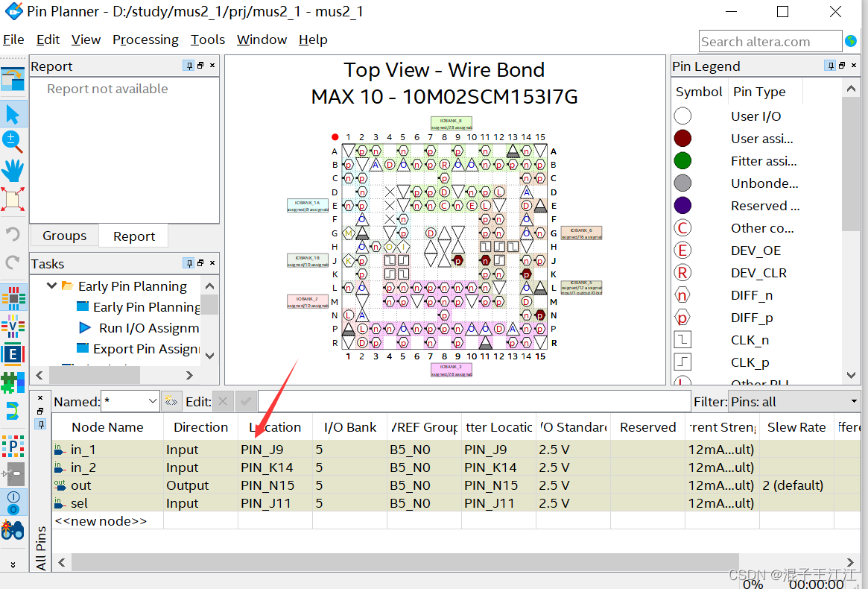
Task: Switch to the Report tab
Action: (134, 236)
